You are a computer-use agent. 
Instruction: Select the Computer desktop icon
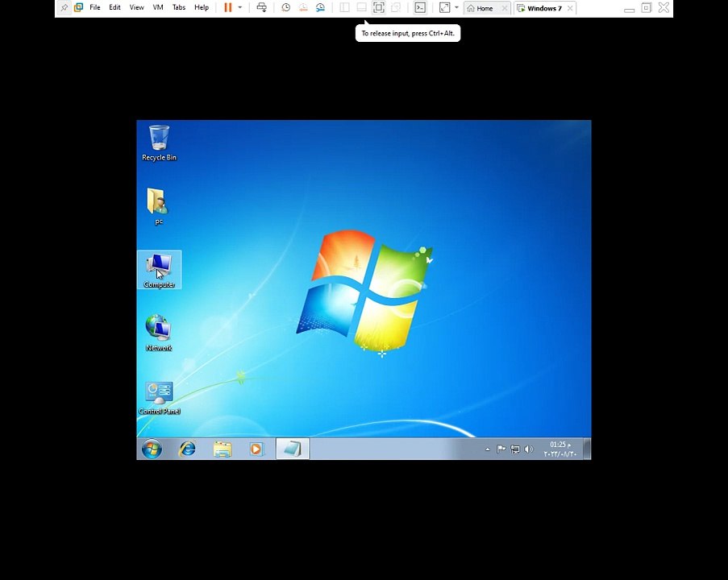click(x=160, y=270)
